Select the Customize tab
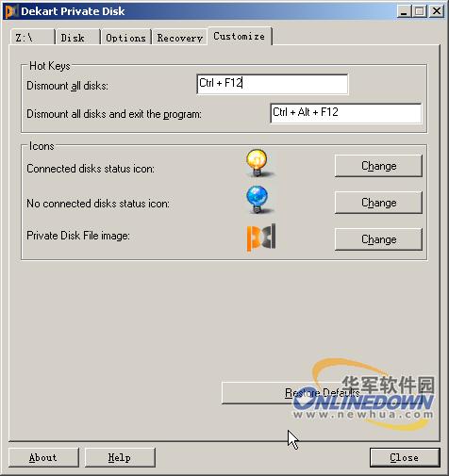This screenshot has width=449, height=476. tap(240, 36)
